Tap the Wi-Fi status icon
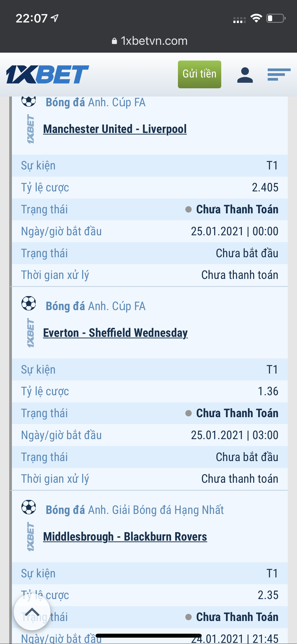Viewport: 297px width, 644px height. [256, 18]
